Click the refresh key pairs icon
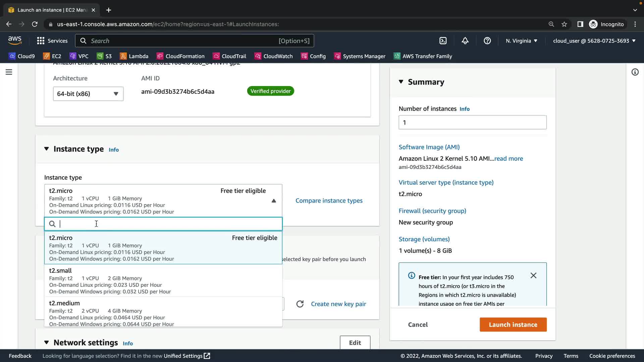644x362 pixels. tap(300, 304)
